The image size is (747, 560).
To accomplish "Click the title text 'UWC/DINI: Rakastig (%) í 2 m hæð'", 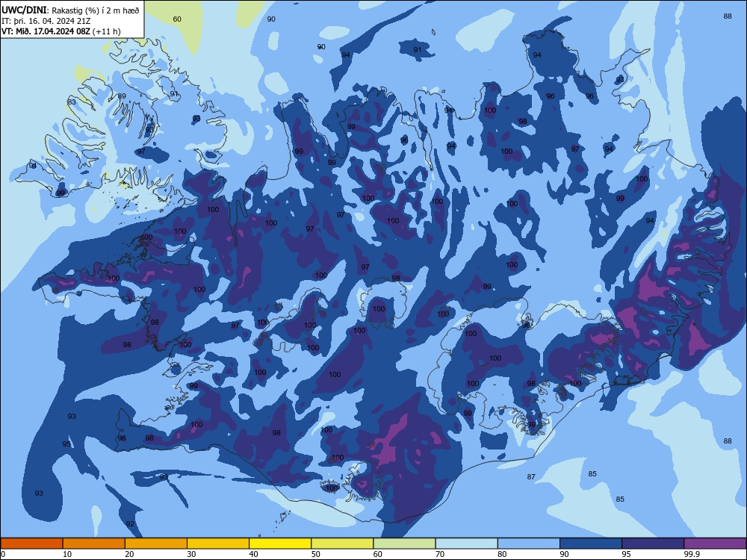I will coord(70,10).
